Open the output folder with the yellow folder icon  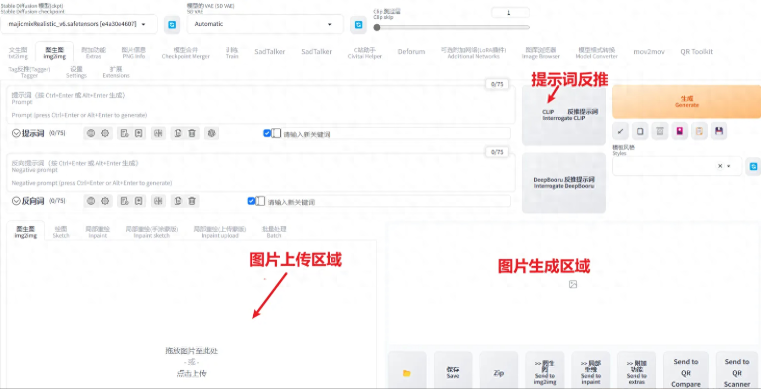click(407, 373)
